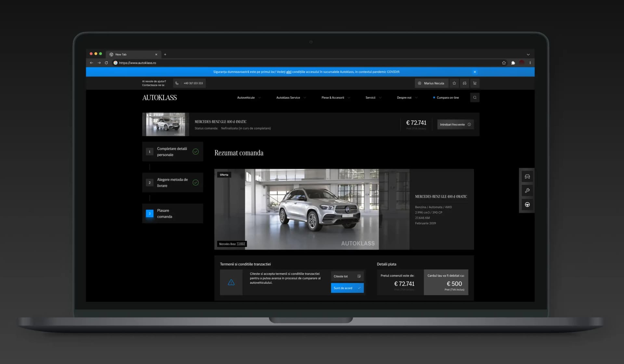Expand the Despre noi dropdown chevron

(416, 97)
